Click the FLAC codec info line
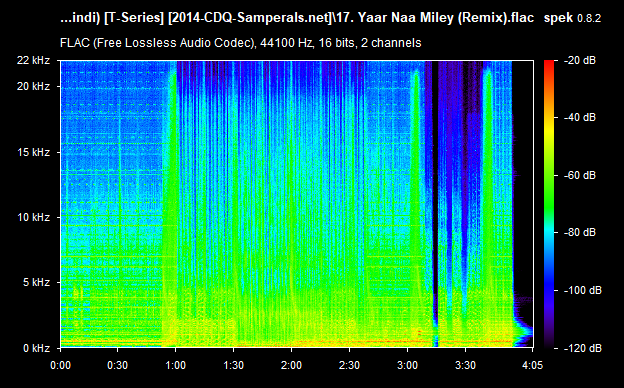Image resolution: width=624 pixels, height=388 pixels. click(x=240, y=43)
